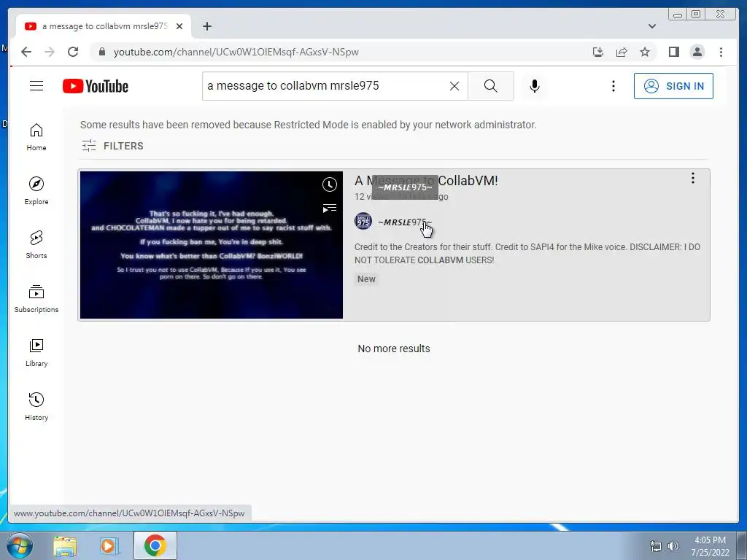Screen dimensions: 747x560
Task: Open a new tab with the plus button
Action: point(206,26)
